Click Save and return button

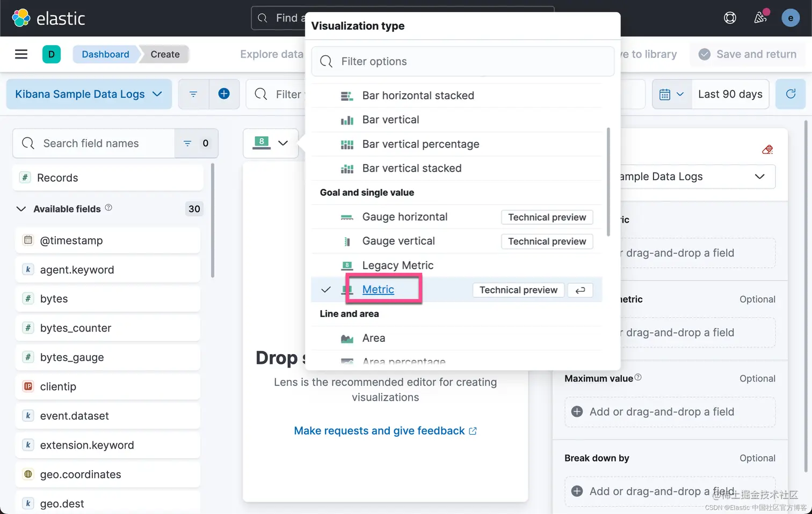click(x=748, y=54)
